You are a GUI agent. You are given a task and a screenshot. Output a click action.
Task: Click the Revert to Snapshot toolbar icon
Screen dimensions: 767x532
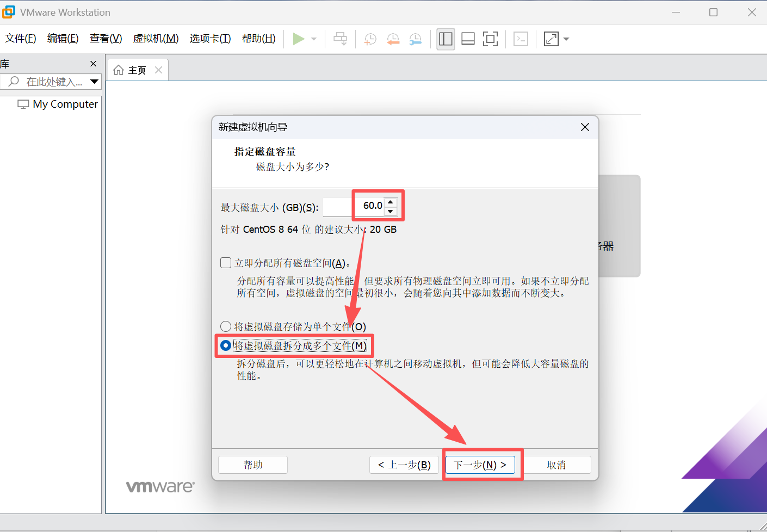[393, 39]
